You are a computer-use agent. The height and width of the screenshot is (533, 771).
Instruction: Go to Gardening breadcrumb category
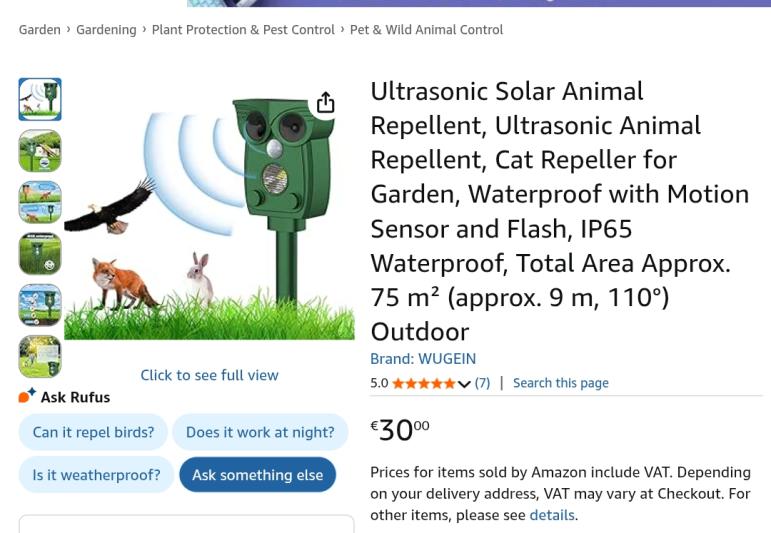[x=106, y=30]
